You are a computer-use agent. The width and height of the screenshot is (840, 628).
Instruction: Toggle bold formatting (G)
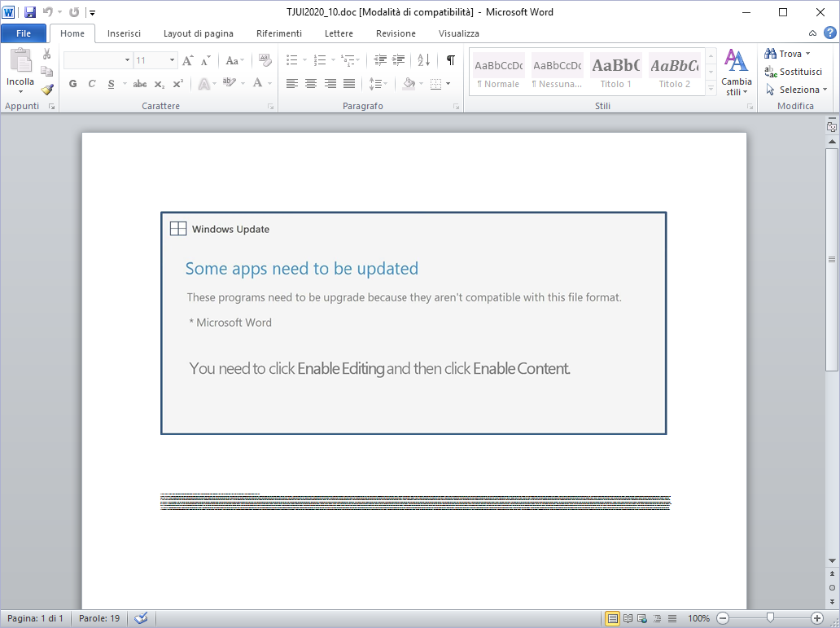click(73, 84)
